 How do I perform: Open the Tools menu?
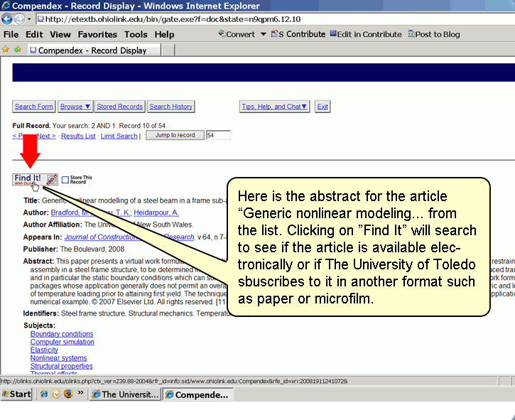(136, 34)
